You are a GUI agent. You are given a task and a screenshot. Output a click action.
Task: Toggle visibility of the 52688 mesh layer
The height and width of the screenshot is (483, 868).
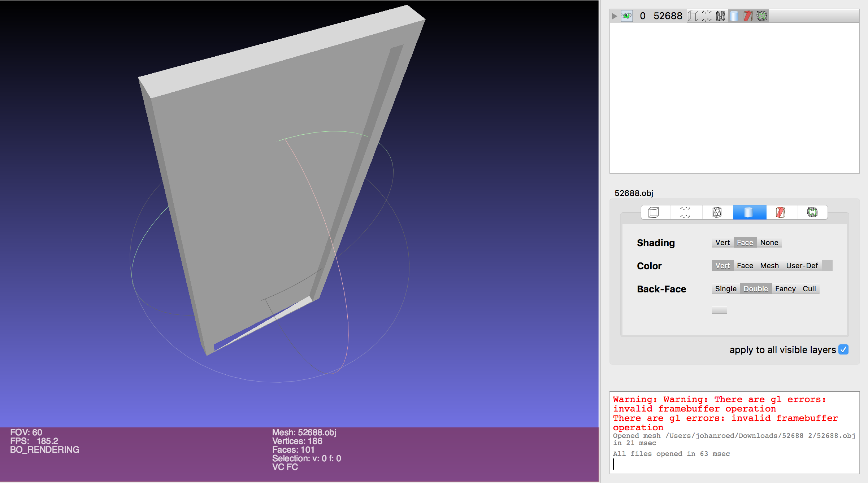627,16
